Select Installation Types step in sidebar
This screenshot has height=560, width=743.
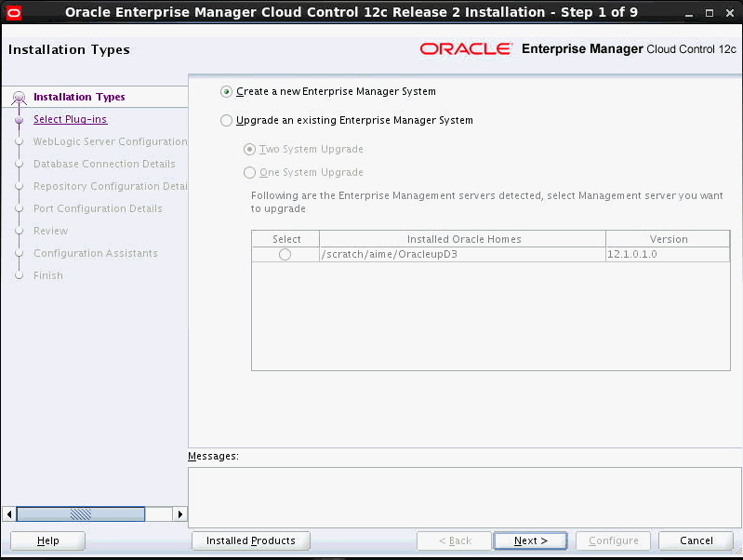click(x=79, y=97)
